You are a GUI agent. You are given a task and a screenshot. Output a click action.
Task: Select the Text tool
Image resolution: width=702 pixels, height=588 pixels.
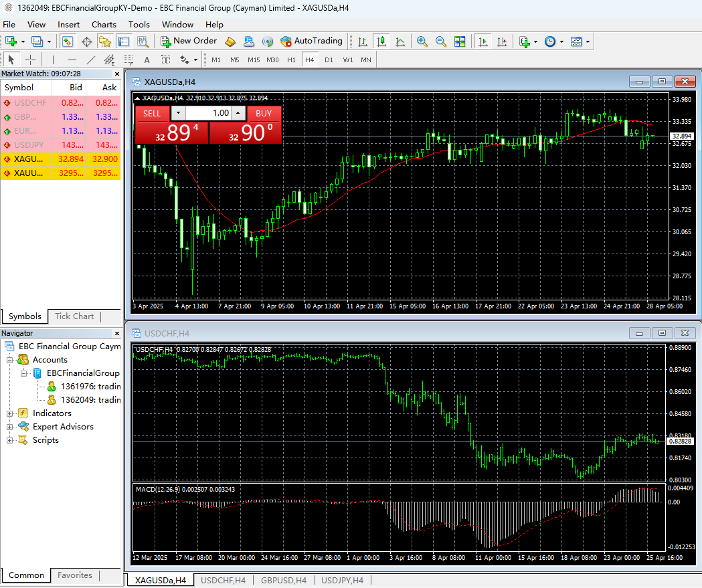pyautogui.click(x=147, y=60)
